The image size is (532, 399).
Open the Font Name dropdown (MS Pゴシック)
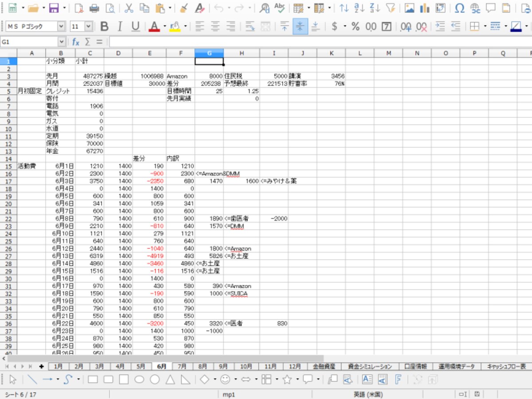click(61, 27)
